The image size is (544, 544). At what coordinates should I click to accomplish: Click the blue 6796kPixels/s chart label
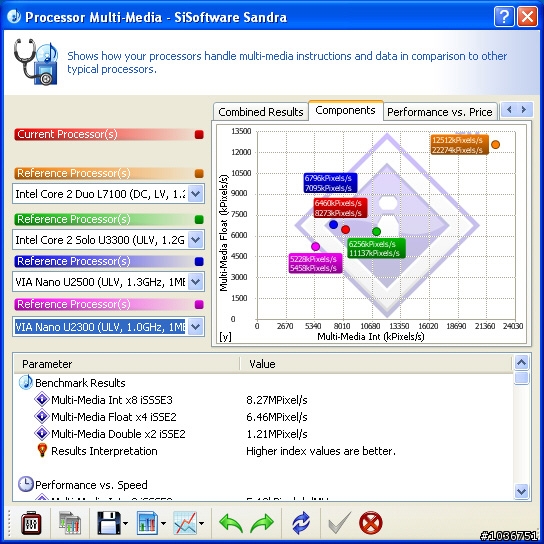330,183
